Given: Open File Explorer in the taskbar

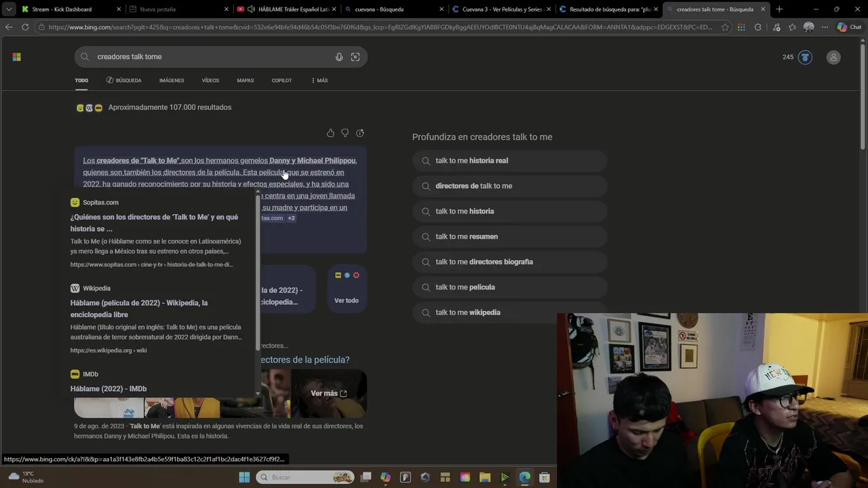Looking at the screenshot, I should (485, 477).
